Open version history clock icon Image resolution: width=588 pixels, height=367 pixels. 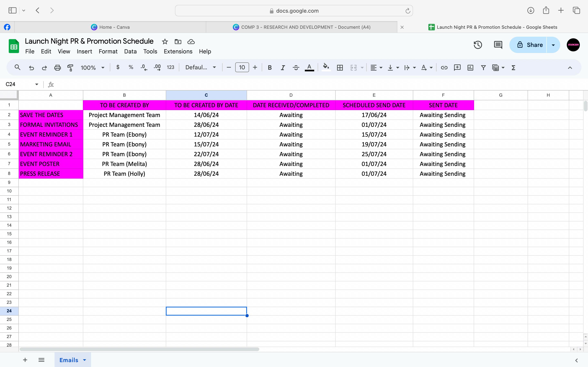click(478, 45)
